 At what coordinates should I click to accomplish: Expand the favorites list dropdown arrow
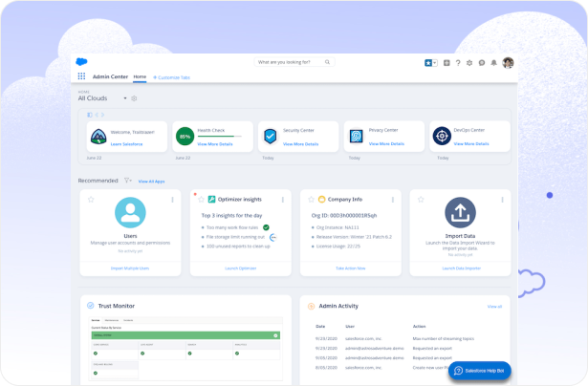pyautogui.click(x=435, y=63)
